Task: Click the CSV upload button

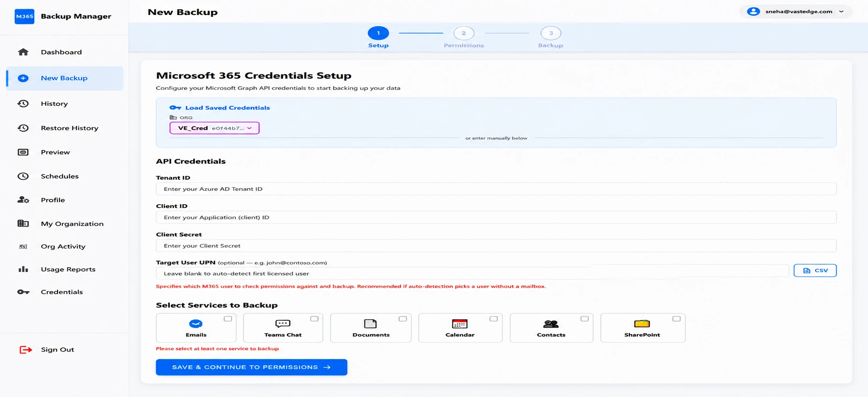Action: (815, 271)
